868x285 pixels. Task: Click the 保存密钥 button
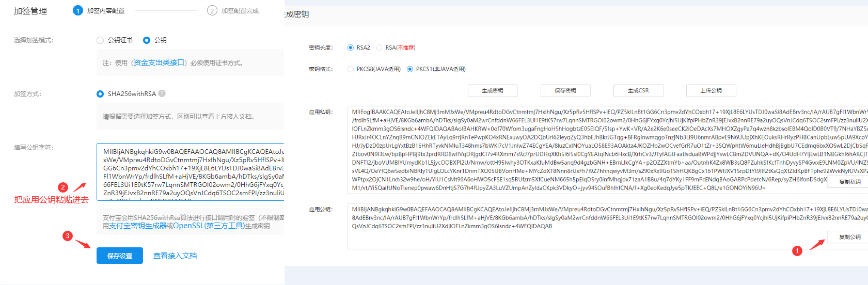point(565,91)
